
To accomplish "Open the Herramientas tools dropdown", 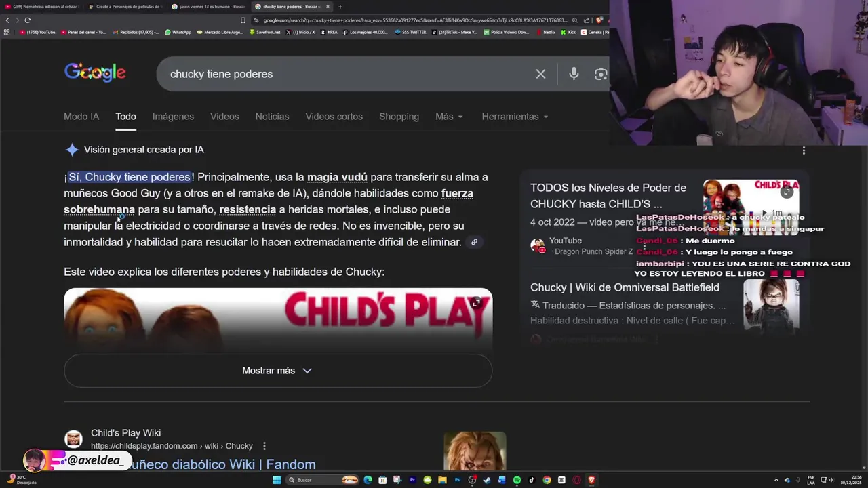I will (515, 117).
